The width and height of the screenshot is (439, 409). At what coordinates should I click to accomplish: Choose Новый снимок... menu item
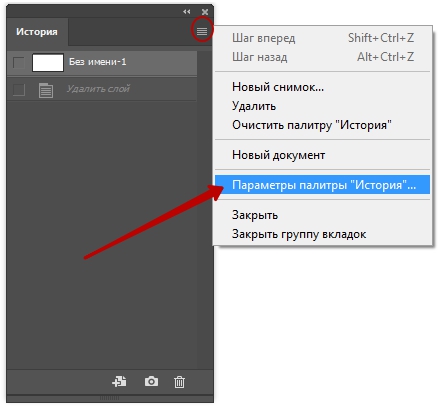322,87
